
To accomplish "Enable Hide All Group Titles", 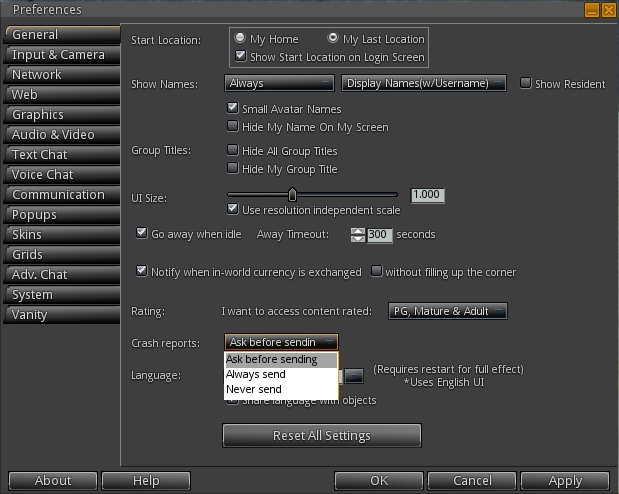I will click(233, 151).
